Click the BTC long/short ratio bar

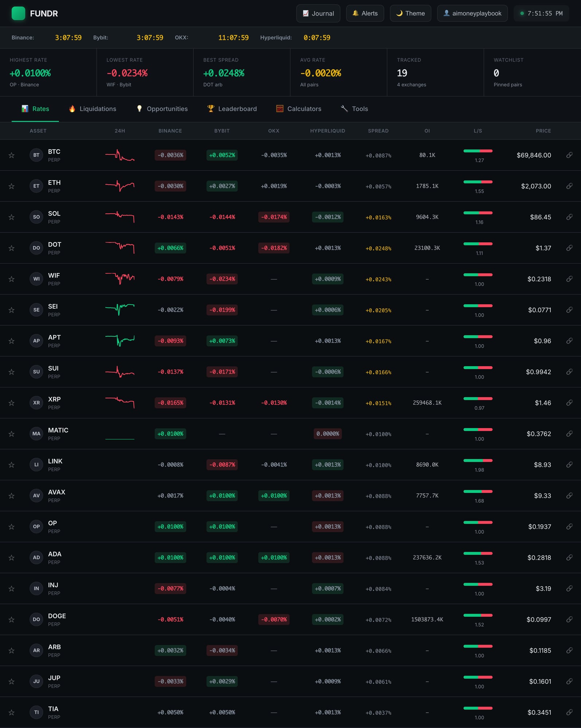pos(478,151)
